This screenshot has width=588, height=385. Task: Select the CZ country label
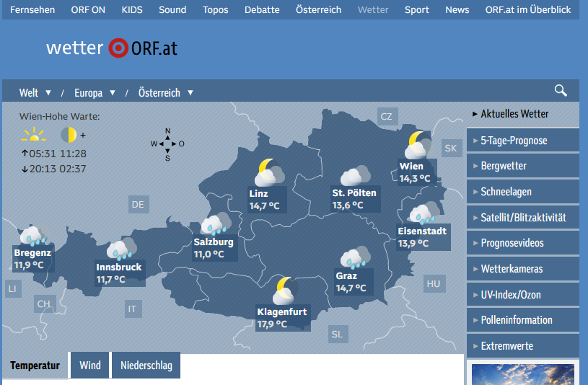[386, 117]
